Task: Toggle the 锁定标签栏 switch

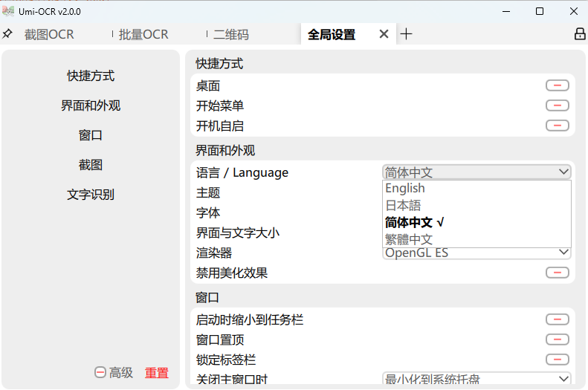Action: [557, 360]
